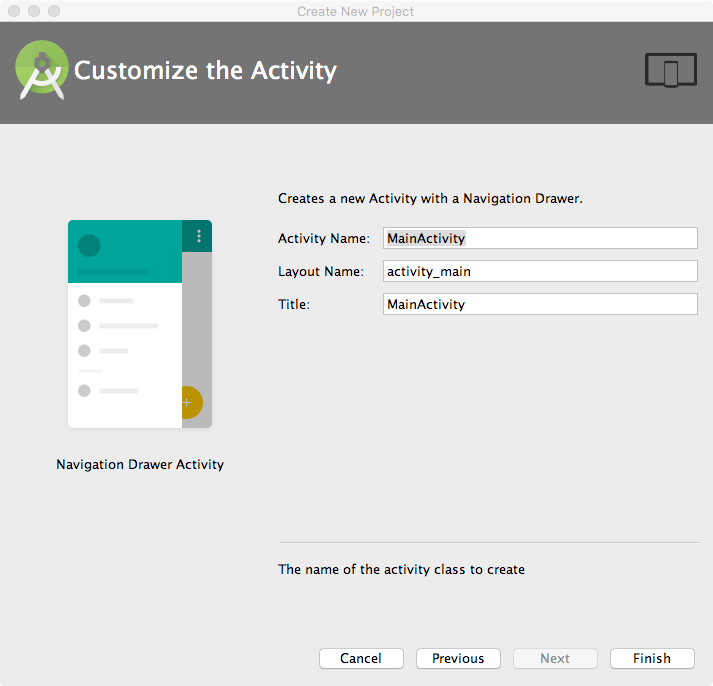The width and height of the screenshot is (713, 686).
Task: Focus the Activity Name text field
Action: [x=540, y=238]
